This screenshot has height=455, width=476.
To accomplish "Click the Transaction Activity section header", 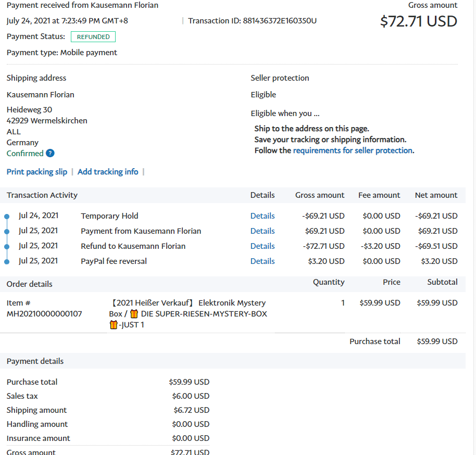I will coord(42,195).
